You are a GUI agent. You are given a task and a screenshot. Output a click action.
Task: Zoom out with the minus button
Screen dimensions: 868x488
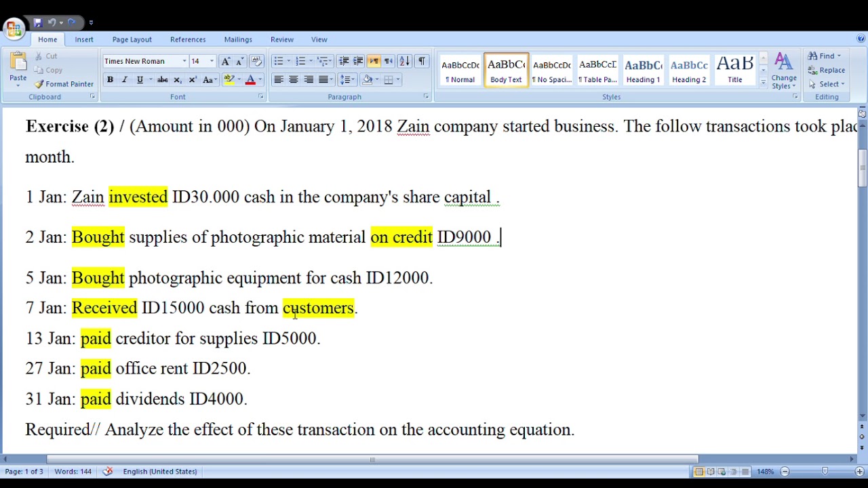coord(785,471)
